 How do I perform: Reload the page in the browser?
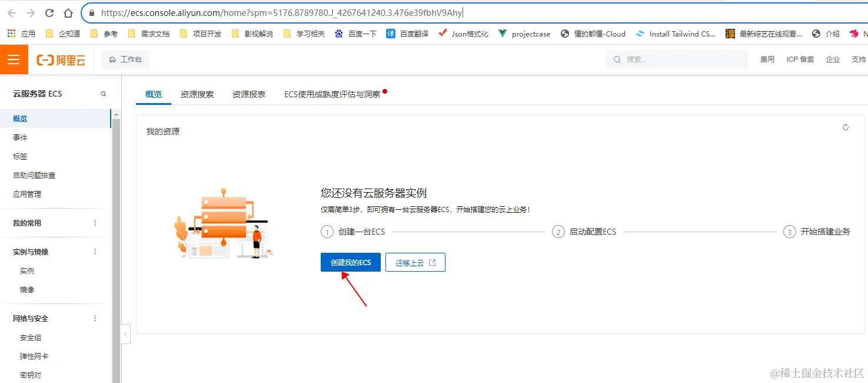point(49,12)
